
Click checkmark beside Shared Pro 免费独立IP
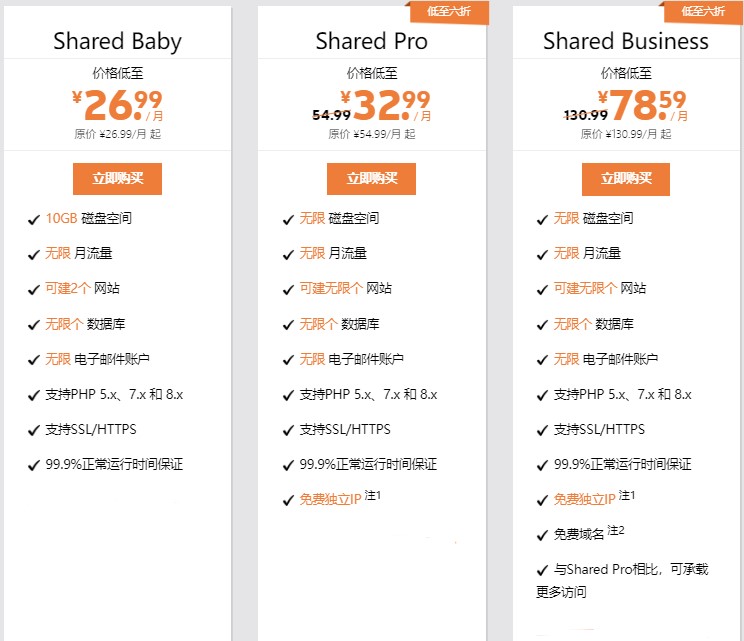point(288,500)
